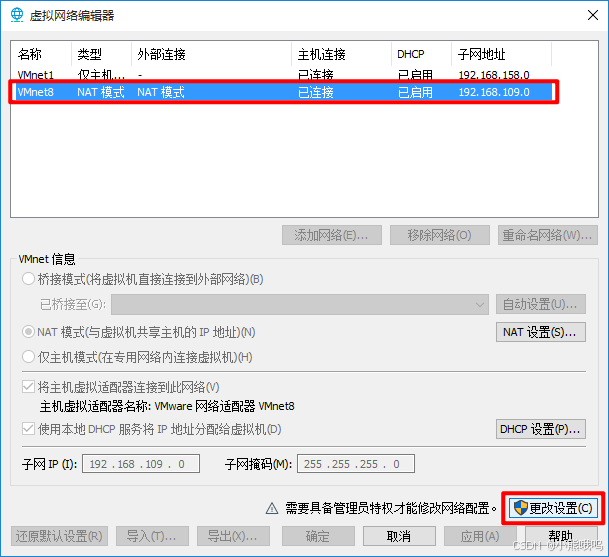
Task: Click 更改设置(C) shield button
Action: (553, 508)
